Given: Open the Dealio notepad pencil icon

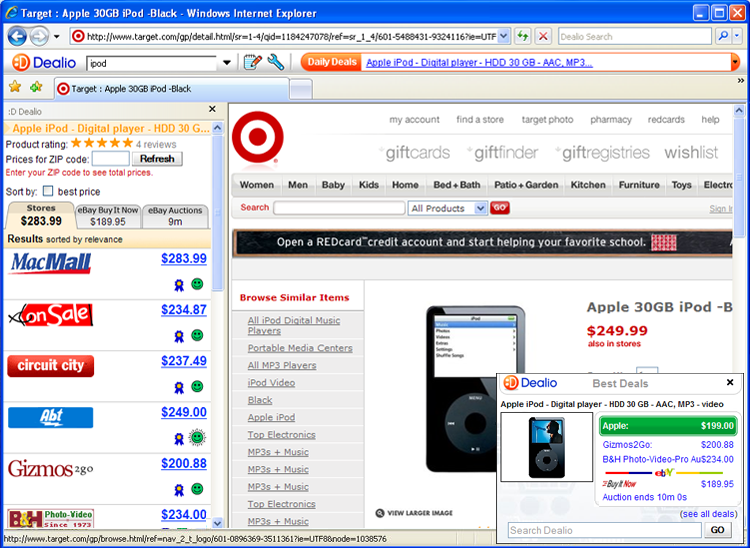Looking at the screenshot, I should [x=253, y=62].
